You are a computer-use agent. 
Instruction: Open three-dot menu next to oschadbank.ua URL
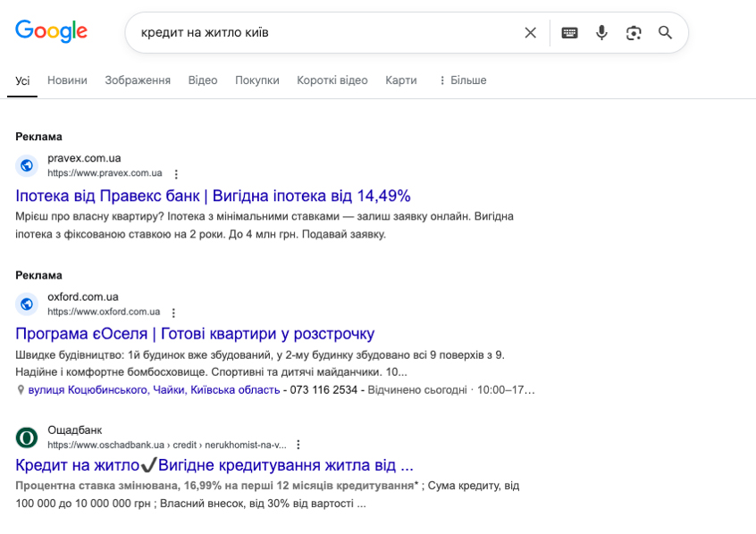[x=298, y=445]
